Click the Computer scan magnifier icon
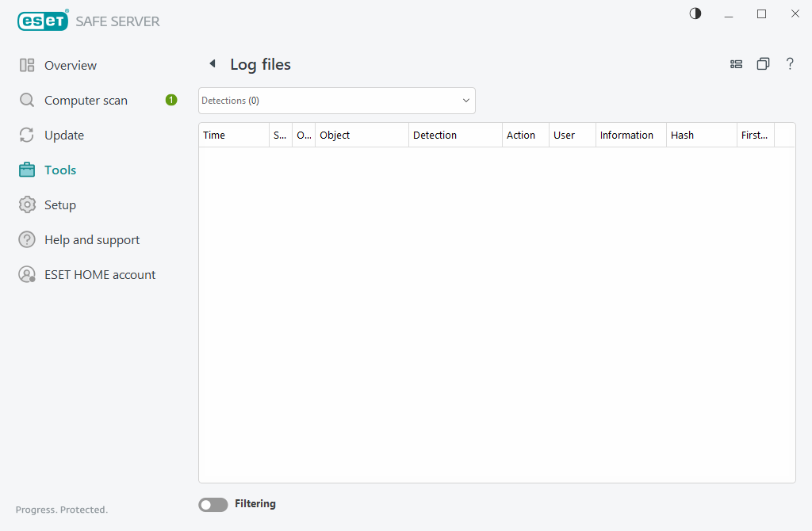This screenshot has width=812, height=531. [x=26, y=100]
